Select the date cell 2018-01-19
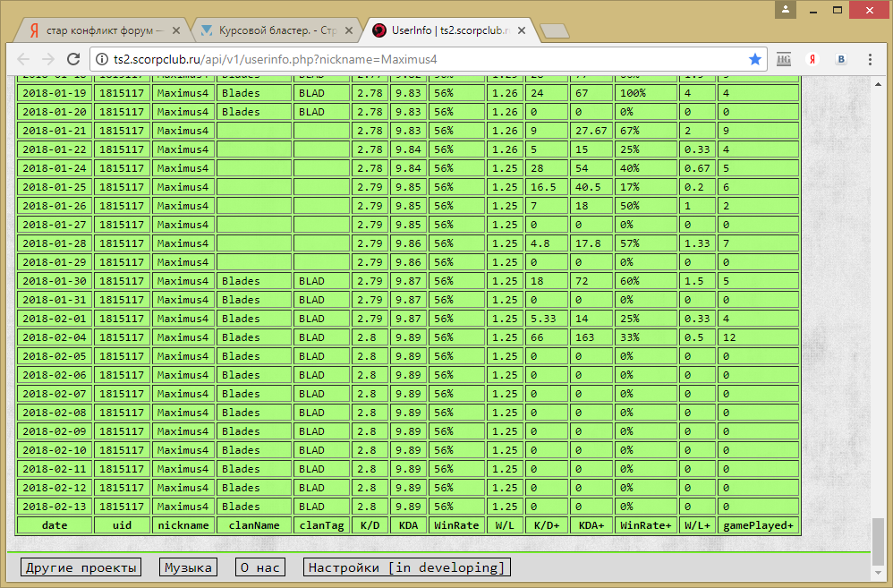Image resolution: width=893 pixels, height=588 pixels. tap(55, 93)
